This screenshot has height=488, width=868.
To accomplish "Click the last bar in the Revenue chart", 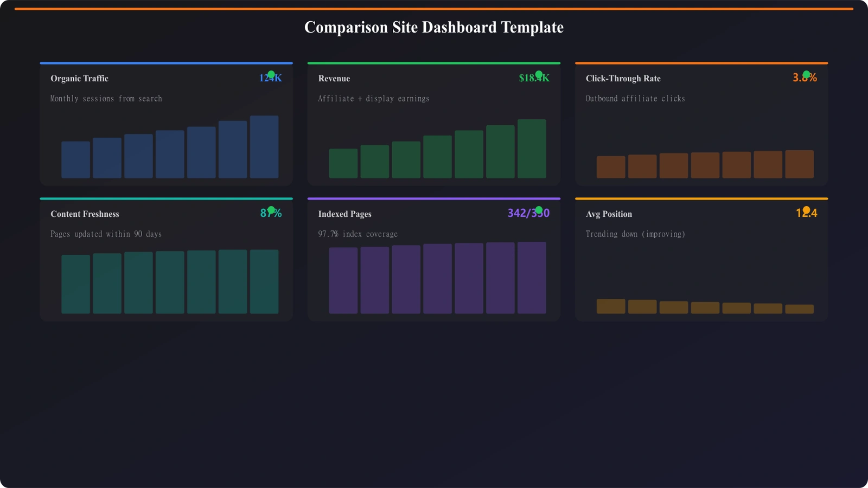I will pyautogui.click(x=532, y=149).
